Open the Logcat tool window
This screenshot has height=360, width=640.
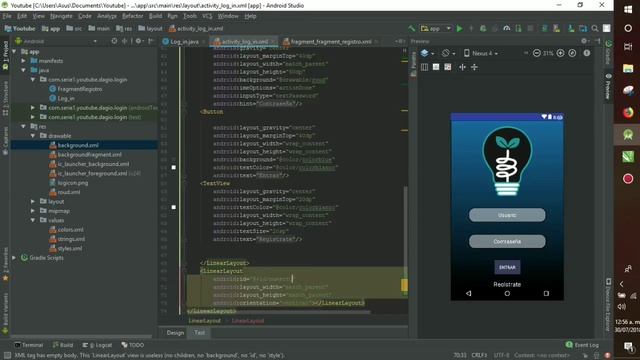98,345
